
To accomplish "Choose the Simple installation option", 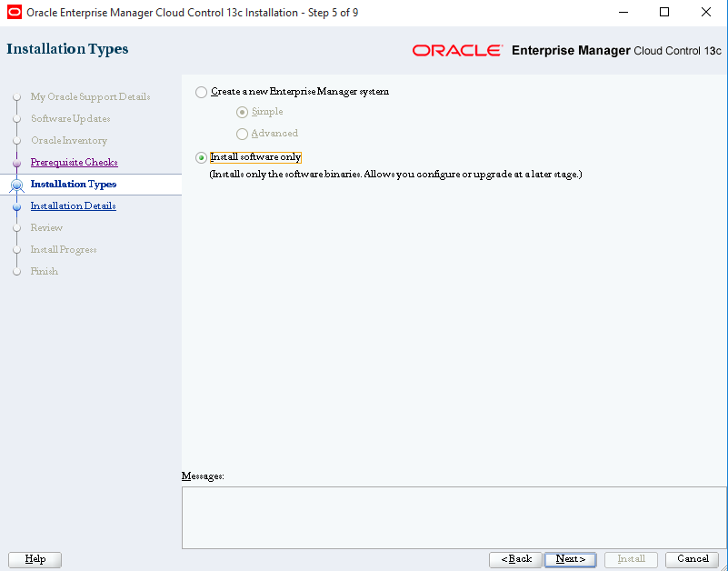I will point(241,112).
